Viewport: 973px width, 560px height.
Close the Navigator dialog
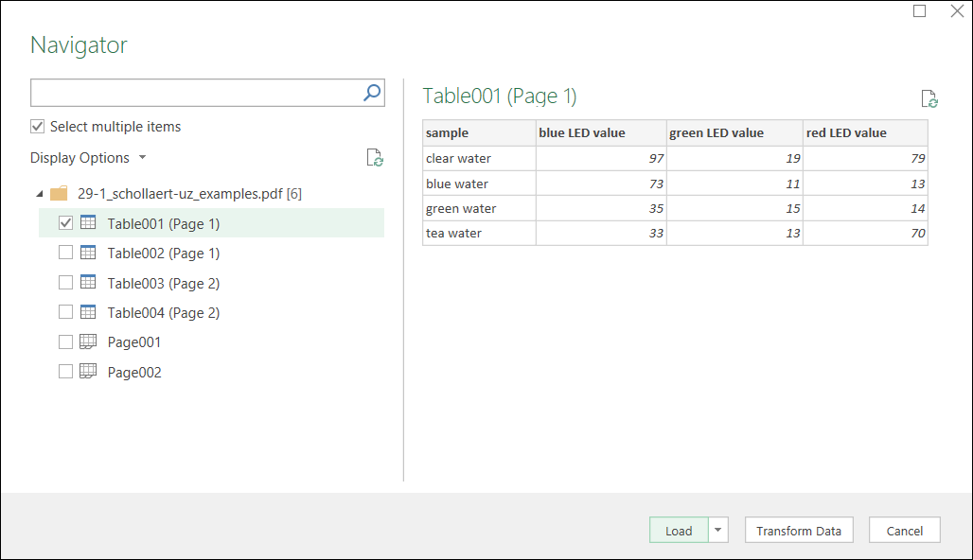coord(958,11)
